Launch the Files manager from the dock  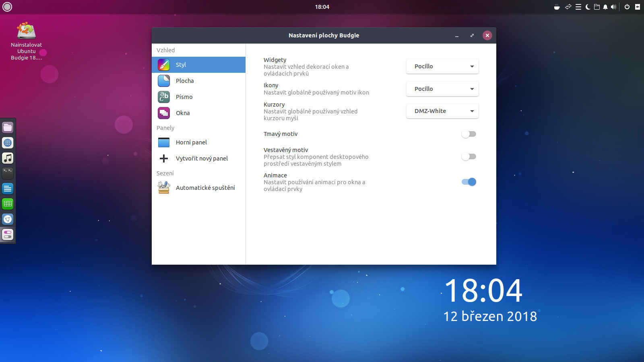click(x=8, y=128)
